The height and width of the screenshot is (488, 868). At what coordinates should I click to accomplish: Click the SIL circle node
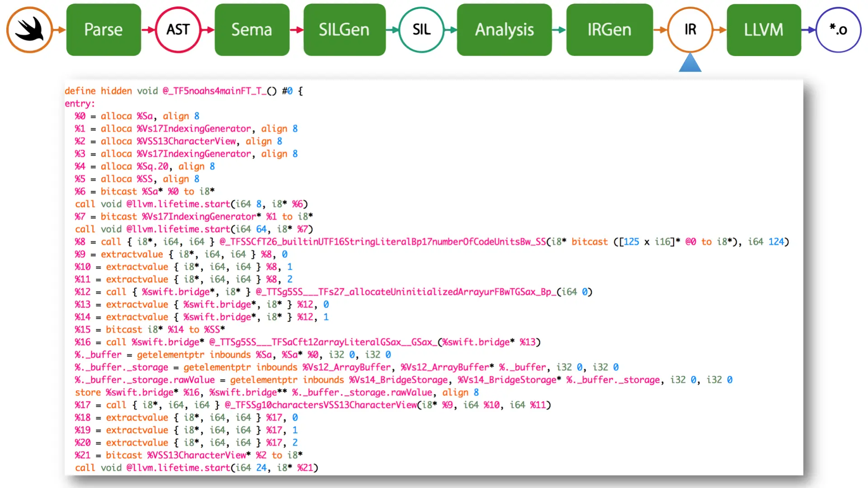(421, 30)
